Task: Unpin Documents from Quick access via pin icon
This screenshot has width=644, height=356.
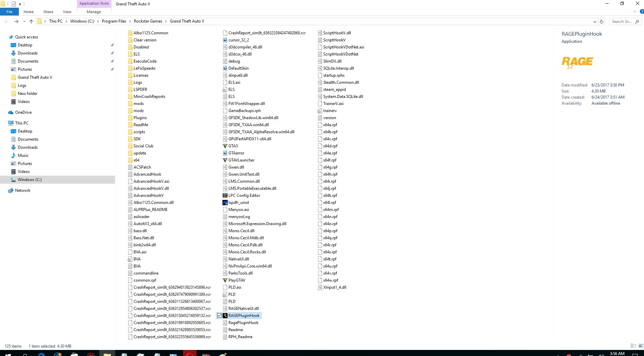Action: [112, 61]
